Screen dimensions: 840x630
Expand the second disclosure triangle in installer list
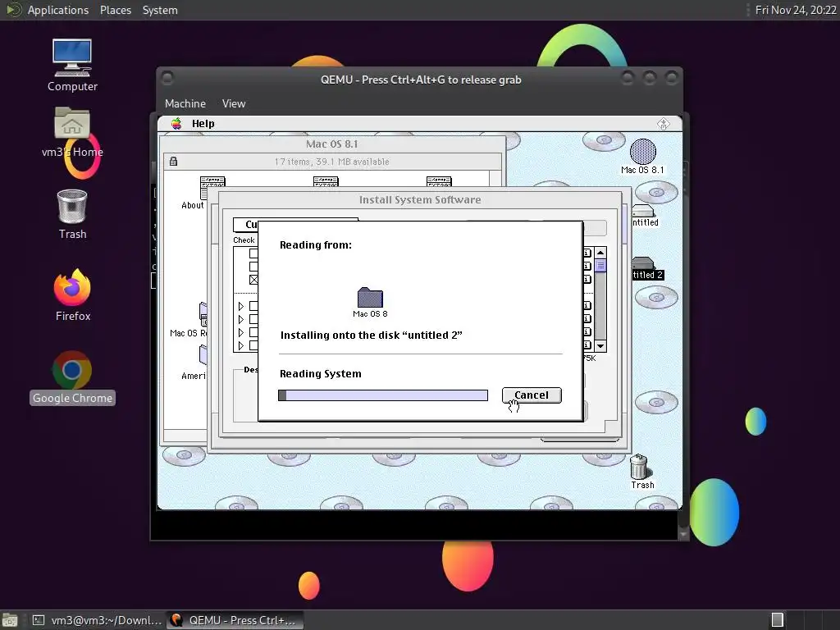tap(241, 319)
